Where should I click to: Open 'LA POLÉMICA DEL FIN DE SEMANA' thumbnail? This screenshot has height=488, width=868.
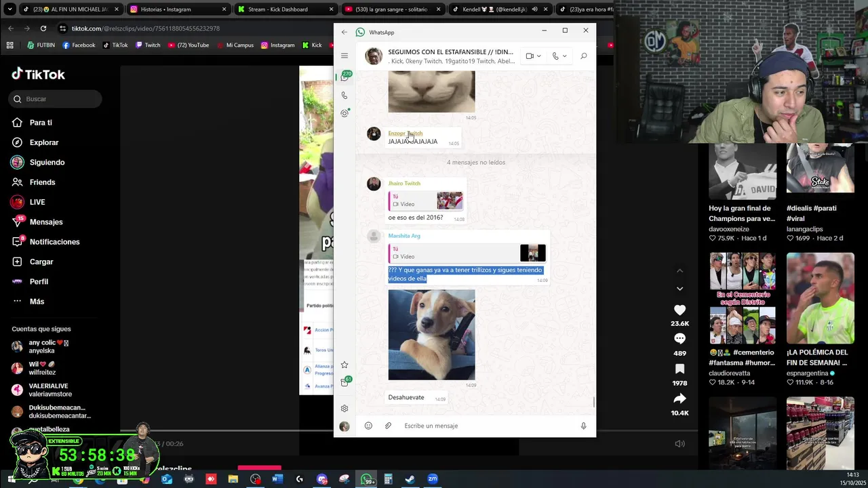point(820,299)
